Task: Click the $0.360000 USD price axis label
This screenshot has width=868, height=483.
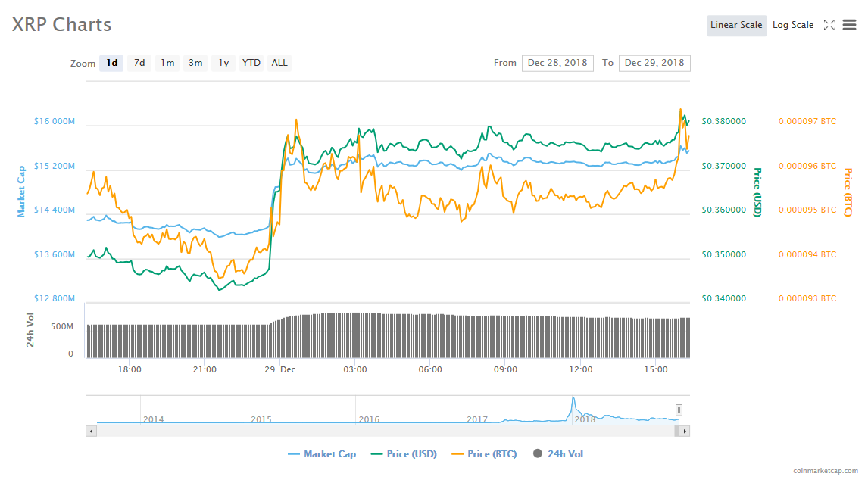Action: pos(723,210)
